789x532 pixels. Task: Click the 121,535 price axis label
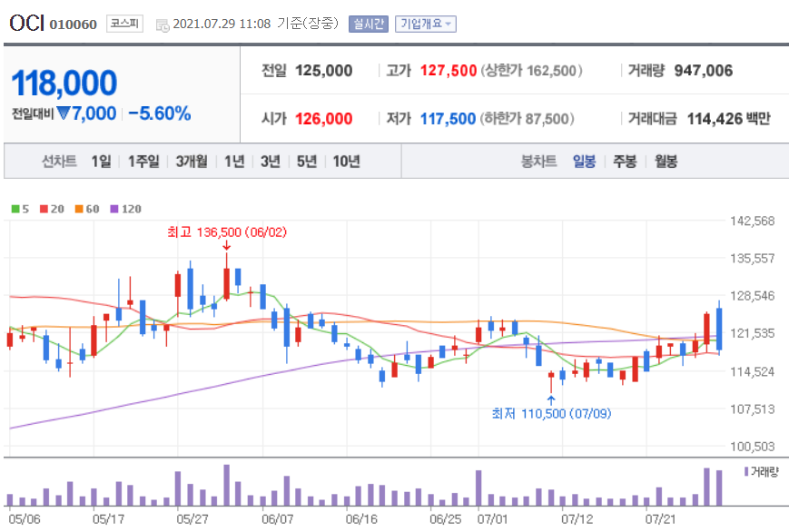753,333
